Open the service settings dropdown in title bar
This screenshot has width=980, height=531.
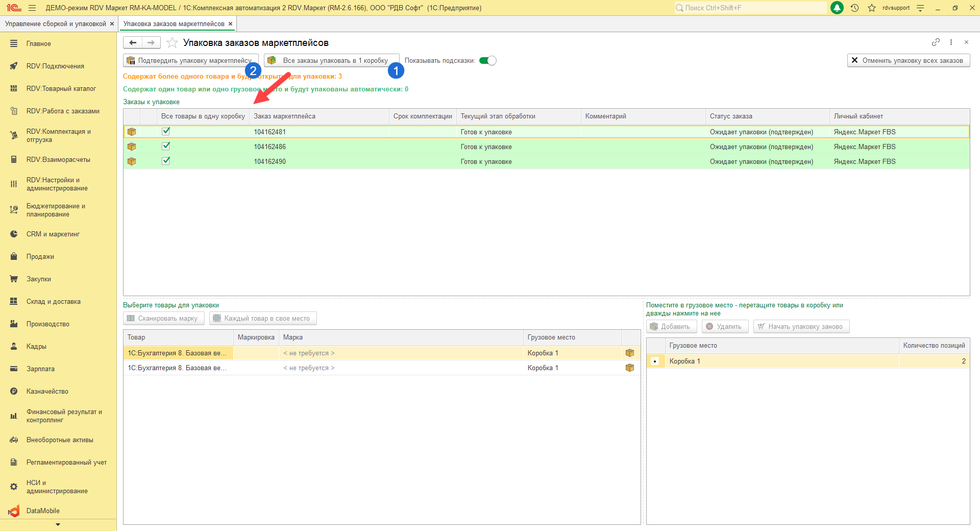coord(920,8)
